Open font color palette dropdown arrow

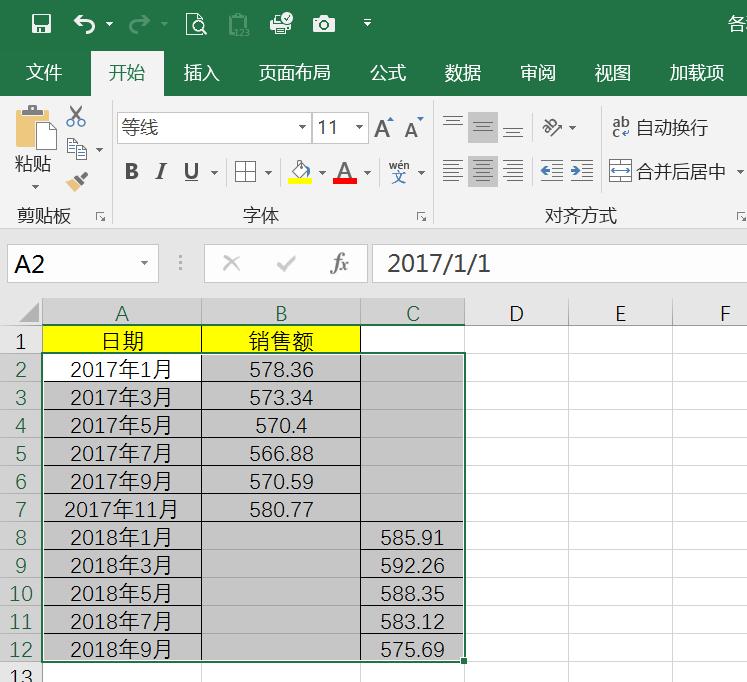tap(367, 172)
